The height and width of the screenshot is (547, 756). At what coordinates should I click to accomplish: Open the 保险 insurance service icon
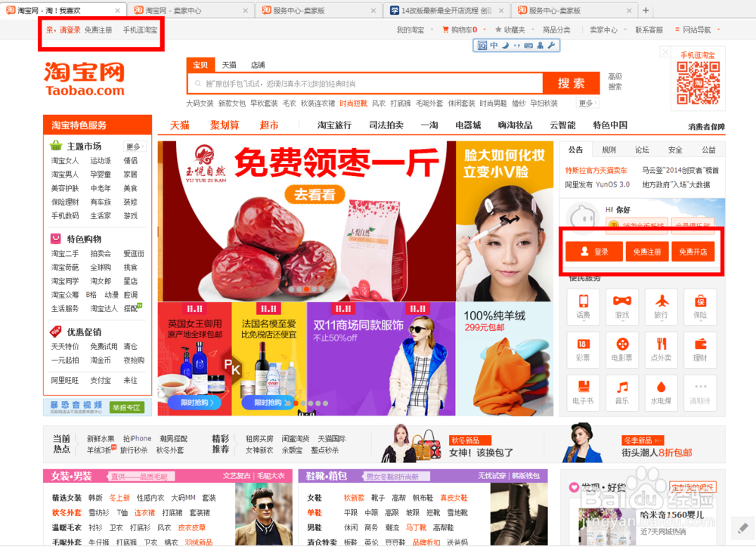click(x=700, y=306)
